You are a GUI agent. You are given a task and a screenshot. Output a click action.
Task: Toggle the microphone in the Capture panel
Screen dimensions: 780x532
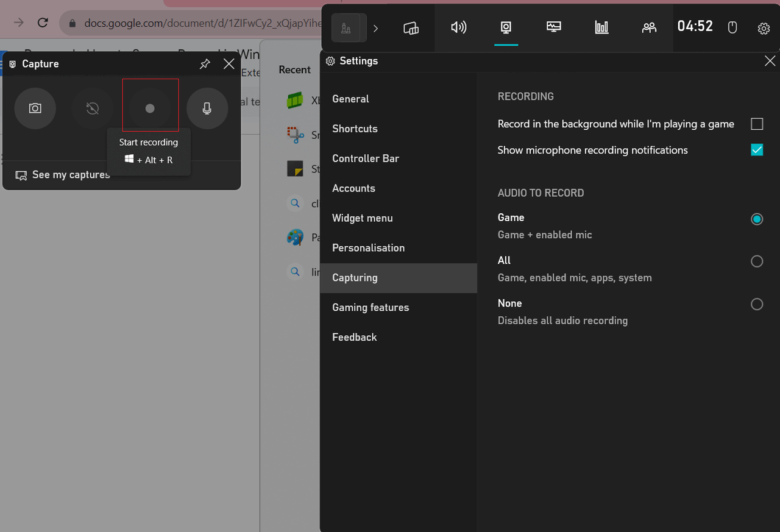click(x=207, y=108)
